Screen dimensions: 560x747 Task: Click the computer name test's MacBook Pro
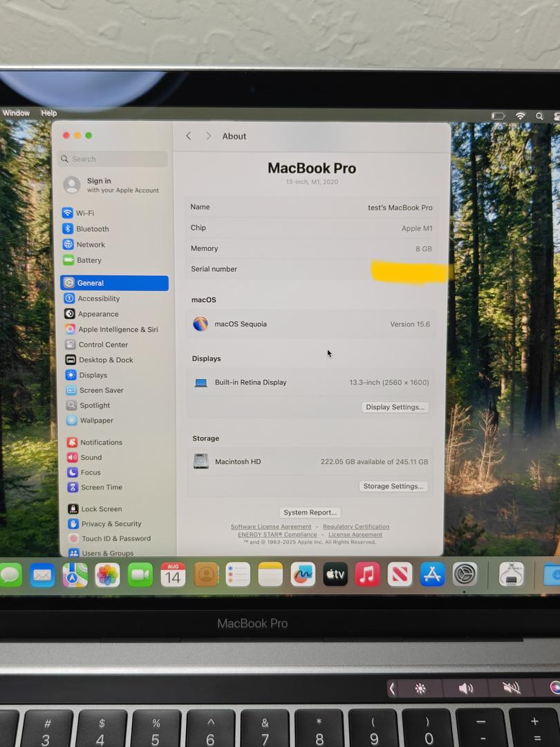[400, 207]
